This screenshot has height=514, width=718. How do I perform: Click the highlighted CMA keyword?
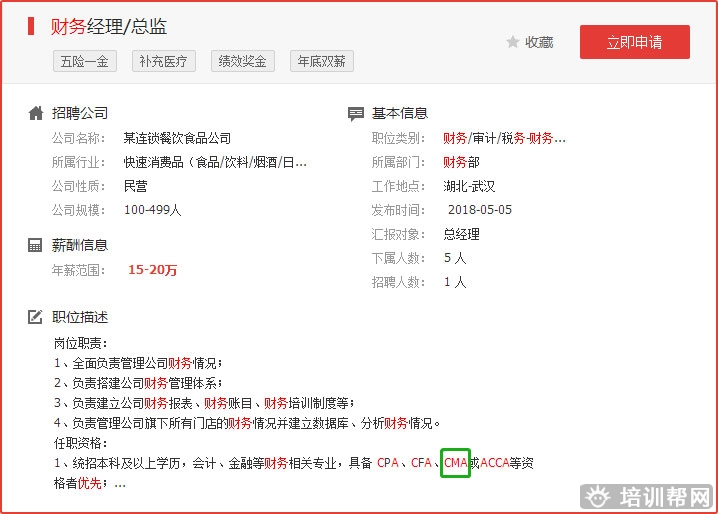click(x=455, y=463)
